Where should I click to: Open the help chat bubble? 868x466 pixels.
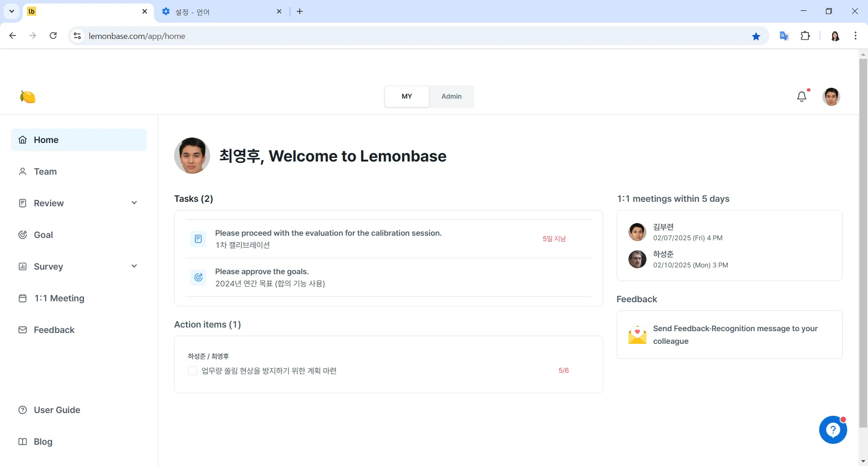833,430
